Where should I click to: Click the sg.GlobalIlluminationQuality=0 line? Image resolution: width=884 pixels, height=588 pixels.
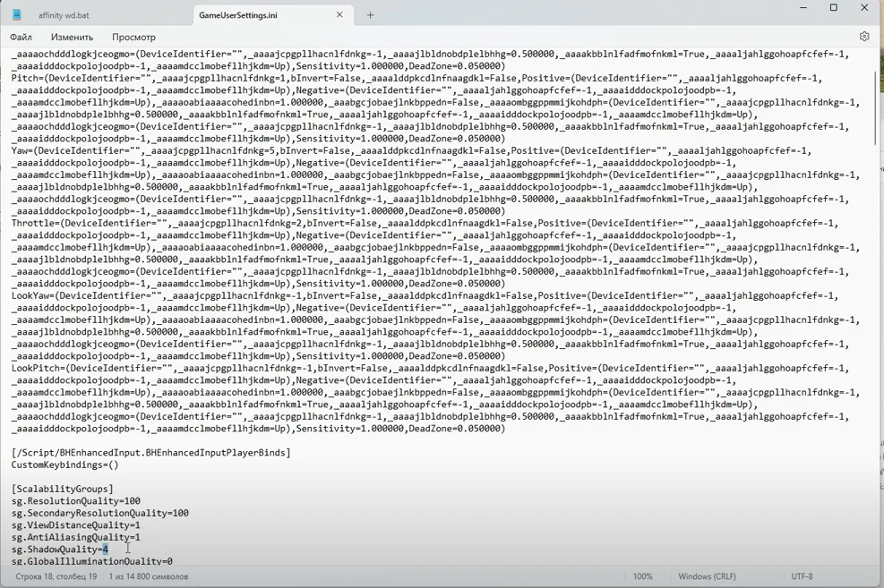tap(92, 561)
